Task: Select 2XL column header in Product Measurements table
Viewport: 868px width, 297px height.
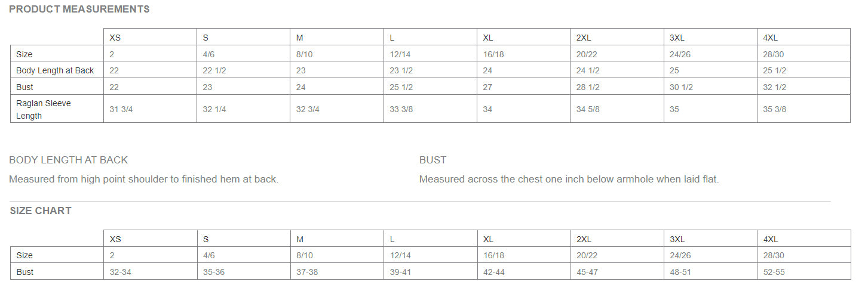Action: (x=584, y=38)
